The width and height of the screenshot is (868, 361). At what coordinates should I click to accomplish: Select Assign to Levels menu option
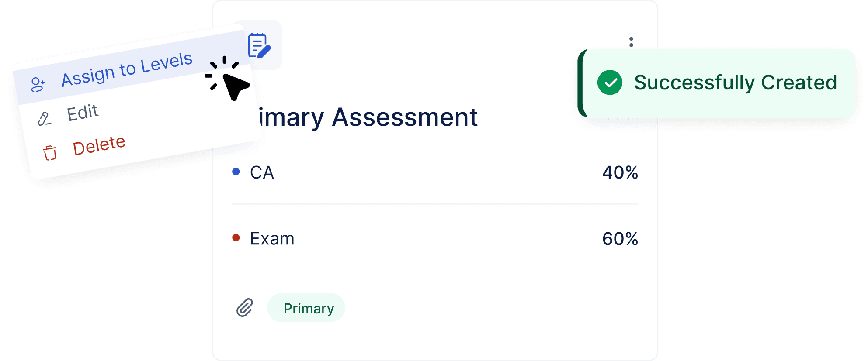[127, 69]
